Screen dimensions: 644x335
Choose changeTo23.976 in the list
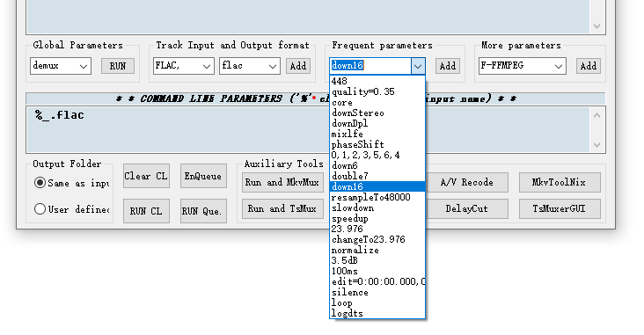pos(377,239)
